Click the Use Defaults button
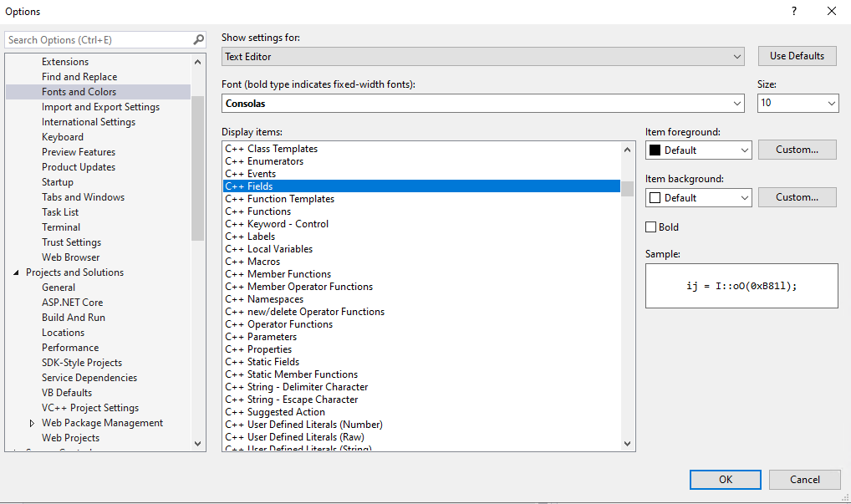 coord(797,56)
